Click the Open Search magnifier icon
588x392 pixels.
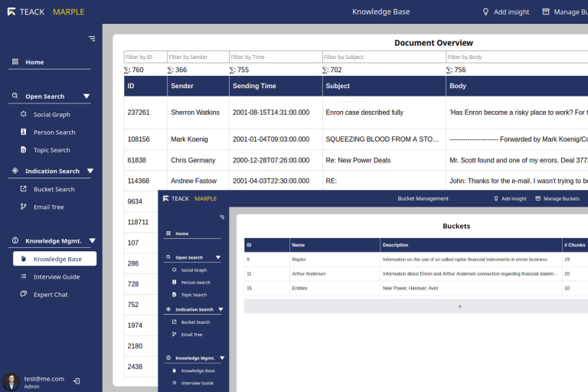(x=15, y=96)
